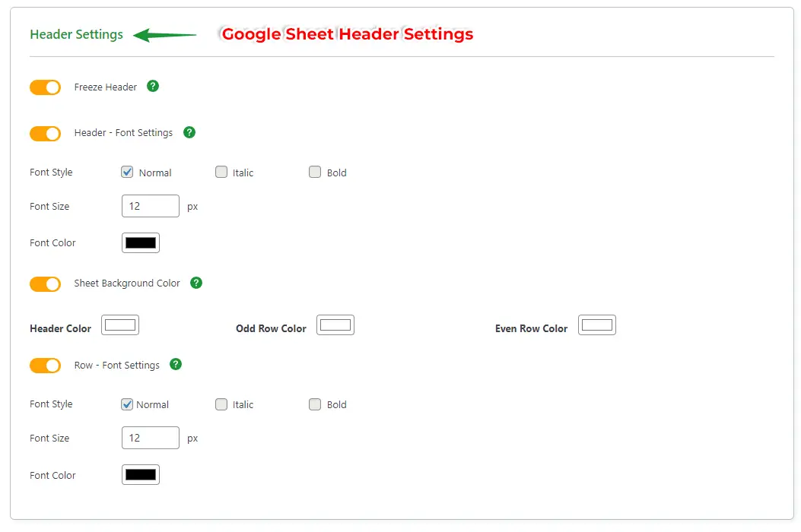This screenshot has height=532, width=801.
Task: Open the header Font Color black swatch
Action: [141, 243]
